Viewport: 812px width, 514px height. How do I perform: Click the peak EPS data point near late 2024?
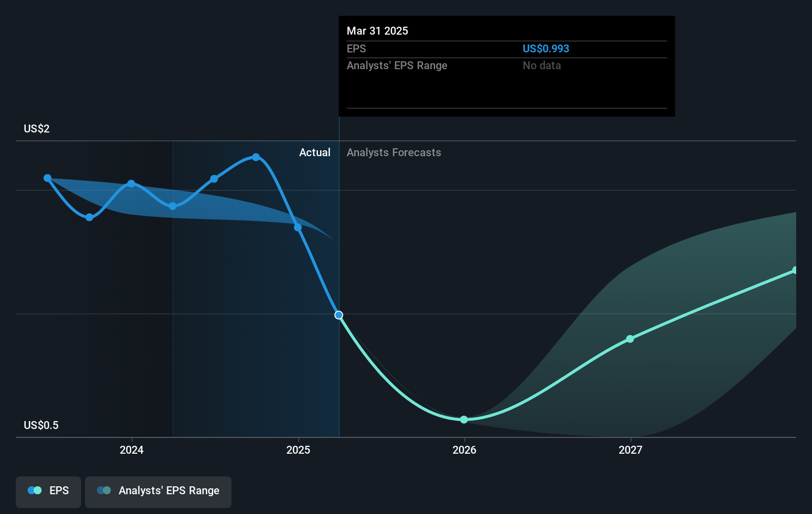click(x=256, y=157)
